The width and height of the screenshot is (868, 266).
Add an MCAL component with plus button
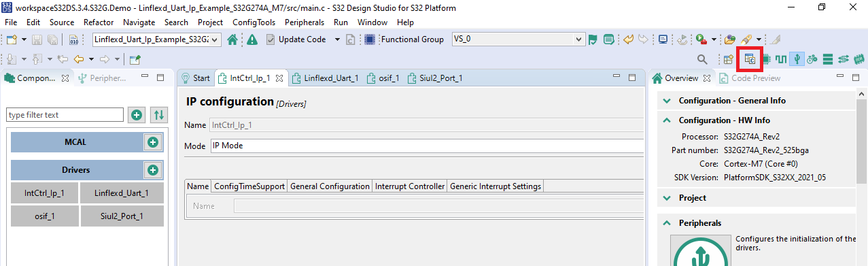[x=153, y=142]
